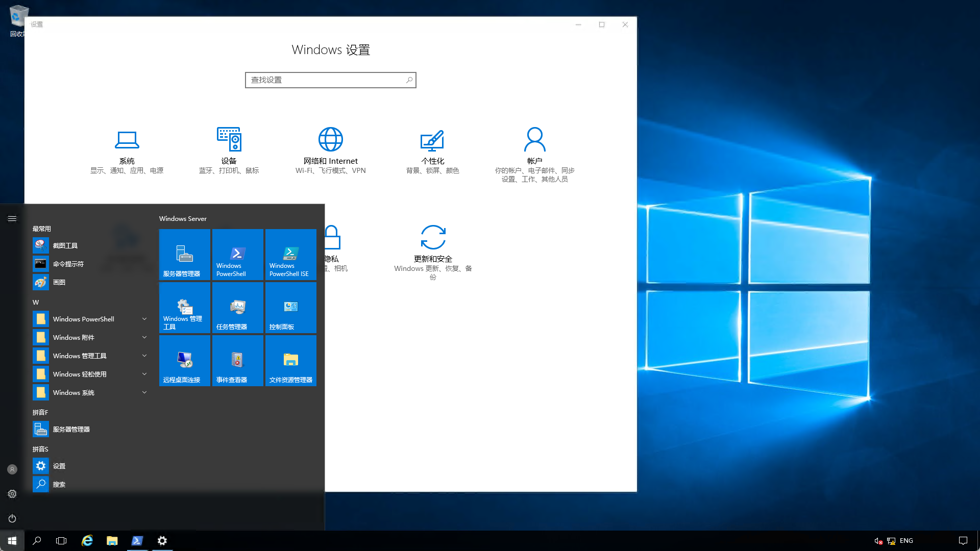Image resolution: width=980 pixels, height=551 pixels.
Task: Launch Internet Explorer from the taskbar
Action: point(87,541)
